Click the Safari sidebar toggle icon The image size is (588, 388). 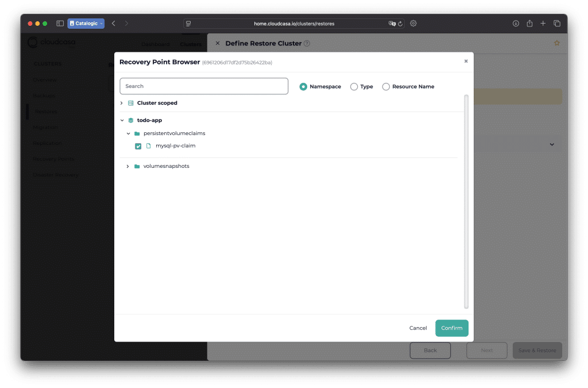tap(60, 24)
